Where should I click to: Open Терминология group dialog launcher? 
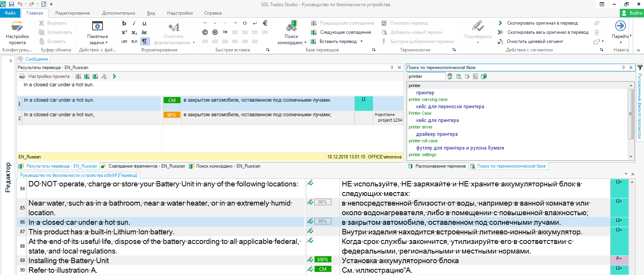[x=454, y=50]
